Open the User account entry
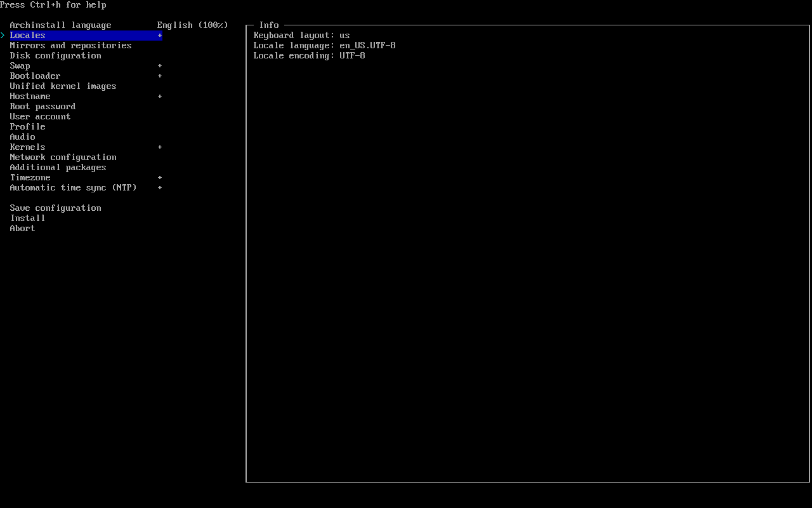The width and height of the screenshot is (812, 508). 40,117
